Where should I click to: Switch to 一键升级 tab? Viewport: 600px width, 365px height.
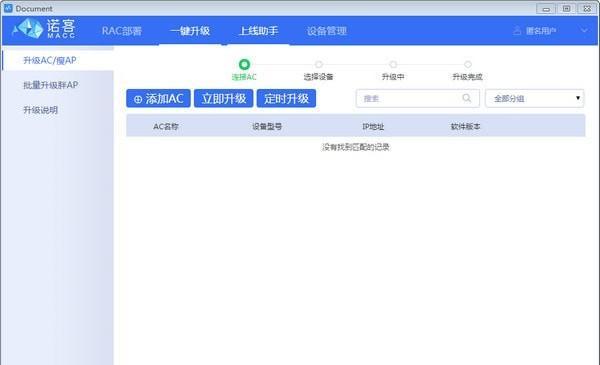[190, 31]
